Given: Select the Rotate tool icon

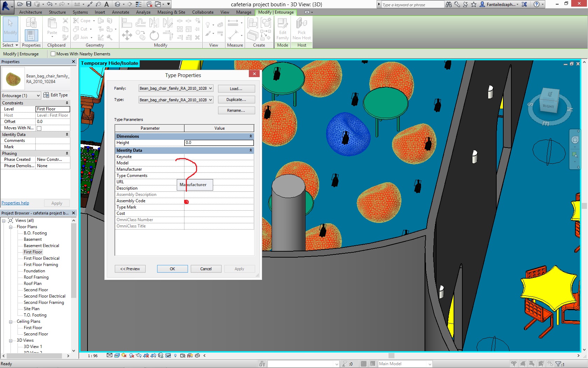Looking at the screenshot, I should click(154, 35).
